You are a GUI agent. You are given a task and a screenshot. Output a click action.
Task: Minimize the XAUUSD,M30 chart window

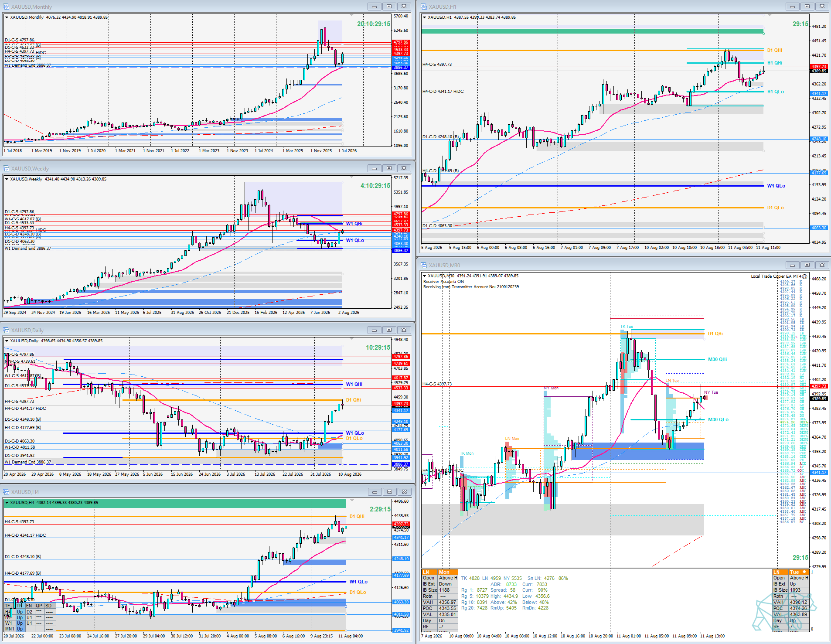point(792,265)
